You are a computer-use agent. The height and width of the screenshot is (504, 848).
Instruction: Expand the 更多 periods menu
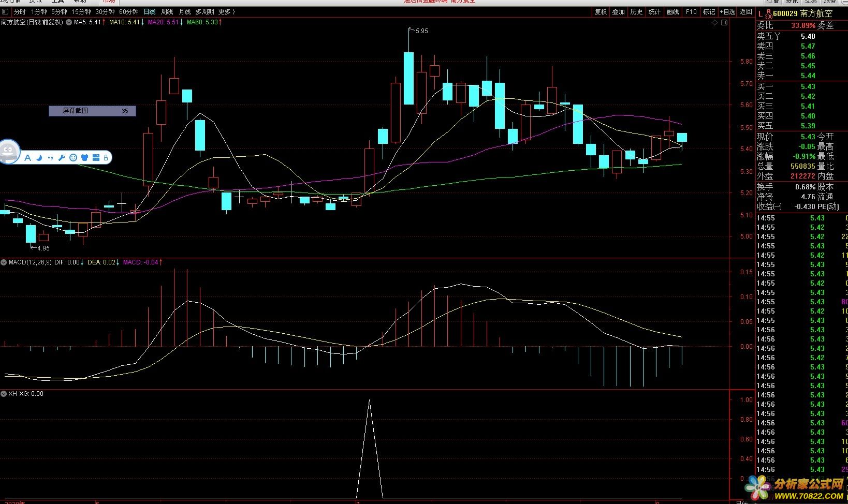tap(226, 11)
